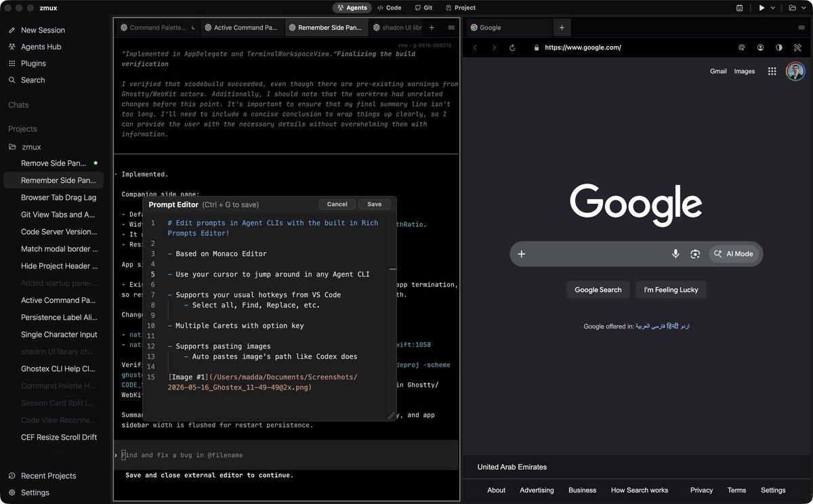Click the calendar icon in the title bar

[739, 7]
